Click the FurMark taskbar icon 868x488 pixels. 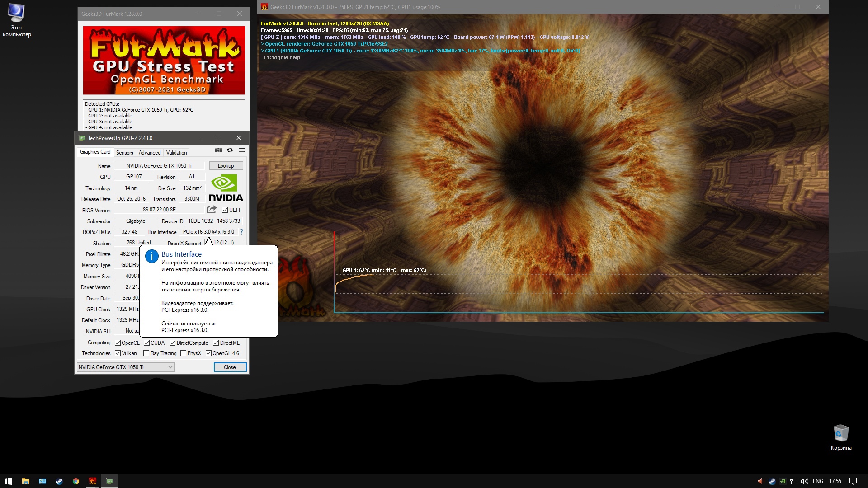pos(93,481)
